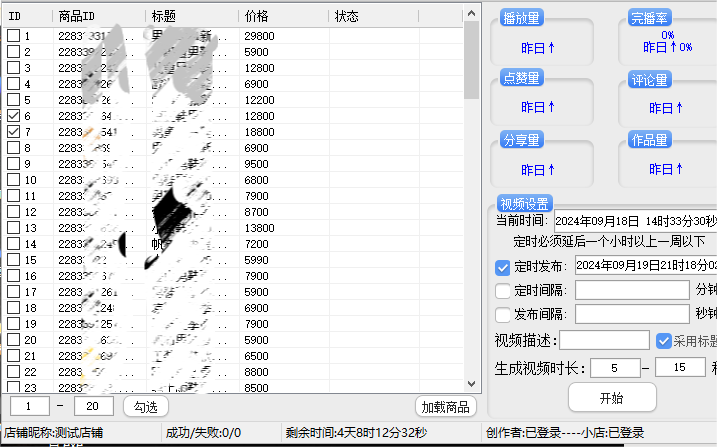Click the 完播率 stat label
717x447 pixels.
pos(649,18)
